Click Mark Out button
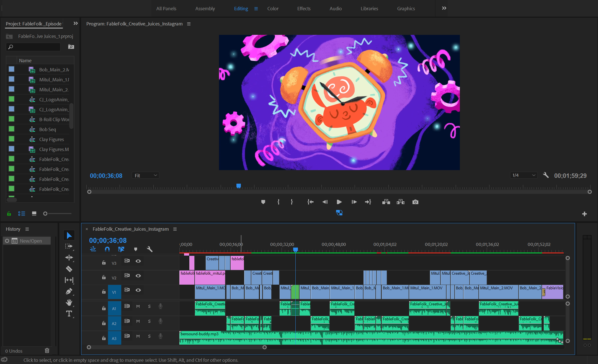 292,202
